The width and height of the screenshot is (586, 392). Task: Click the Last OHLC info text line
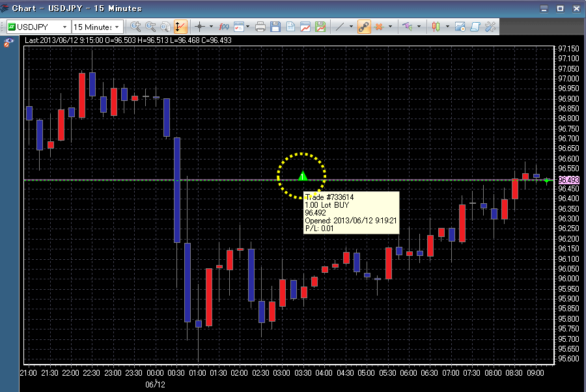click(128, 40)
